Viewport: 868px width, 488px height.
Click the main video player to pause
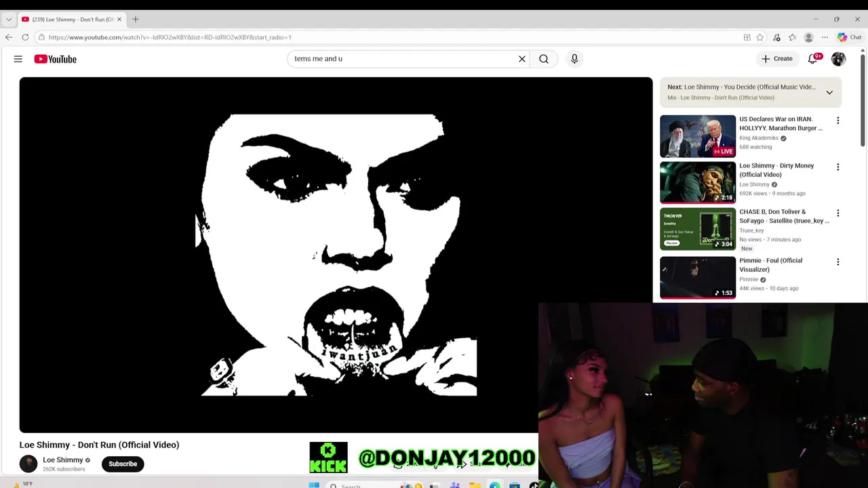click(x=336, y=255)
